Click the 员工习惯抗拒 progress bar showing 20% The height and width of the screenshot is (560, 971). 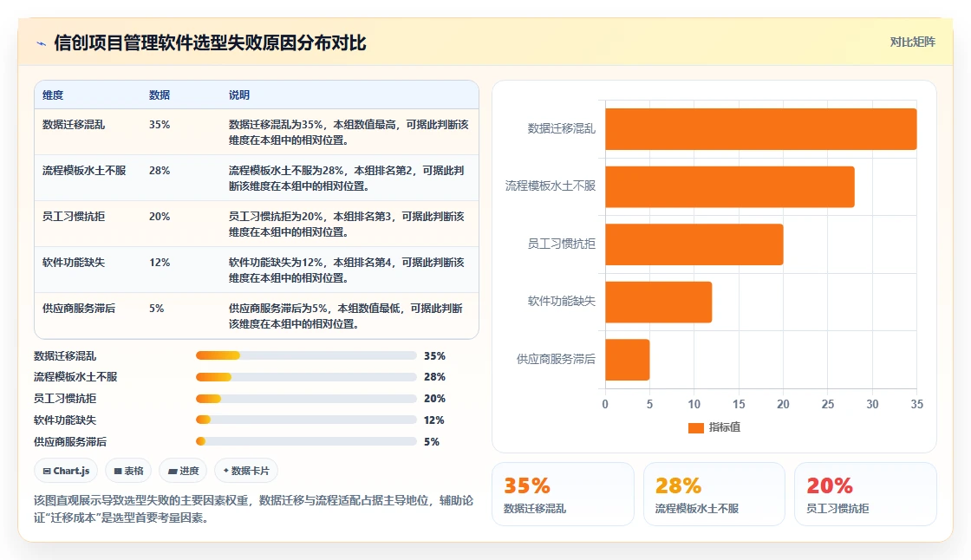pos(306,398)
